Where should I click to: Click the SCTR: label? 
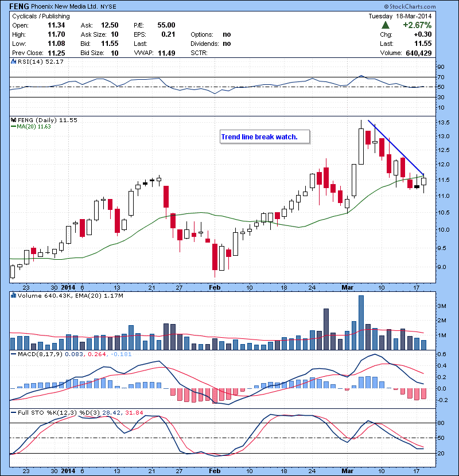(199, 53)
